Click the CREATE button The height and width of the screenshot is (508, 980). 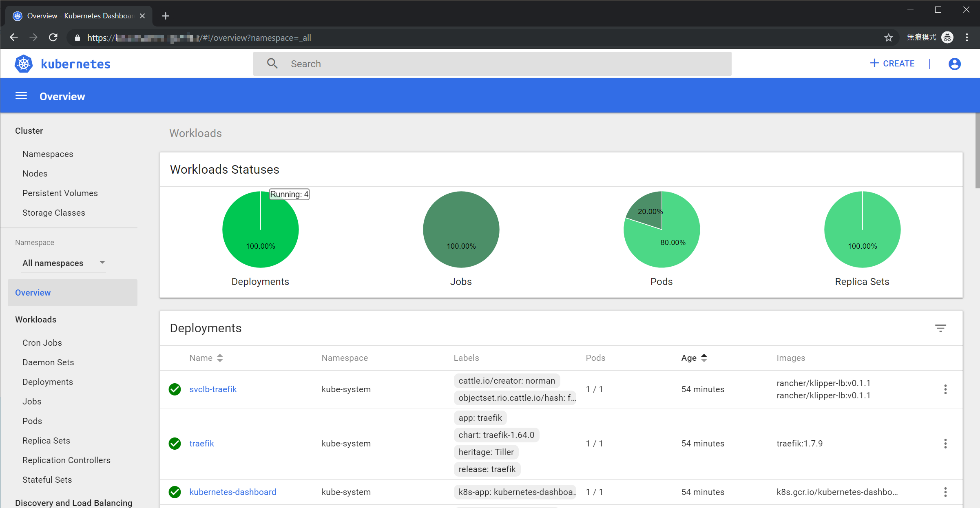[x=892, y=64]
